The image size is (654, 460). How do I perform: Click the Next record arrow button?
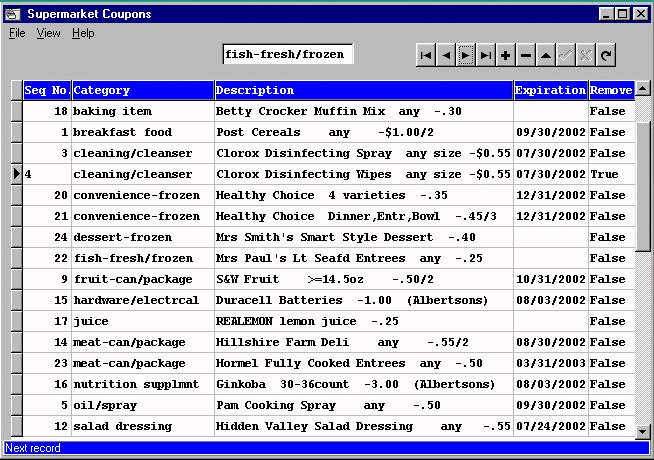(465, 55)
